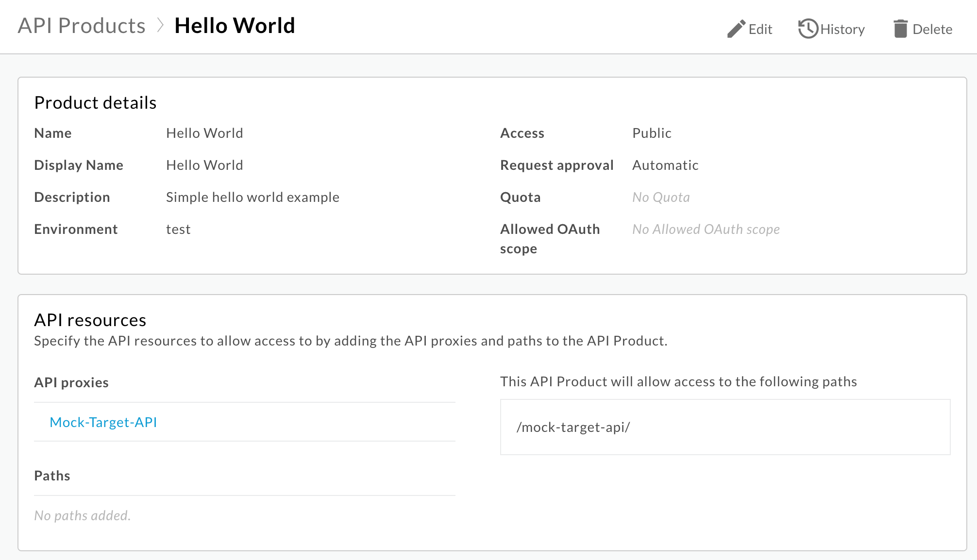
Task: Toggle the Automatic request approval setting
Action: coord(665,165)
